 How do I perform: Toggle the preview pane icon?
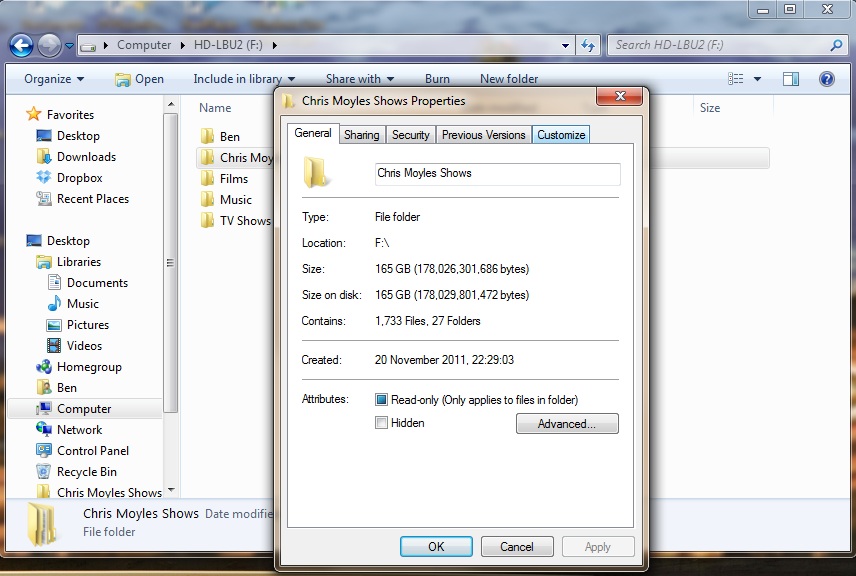[x=791, y=79]
